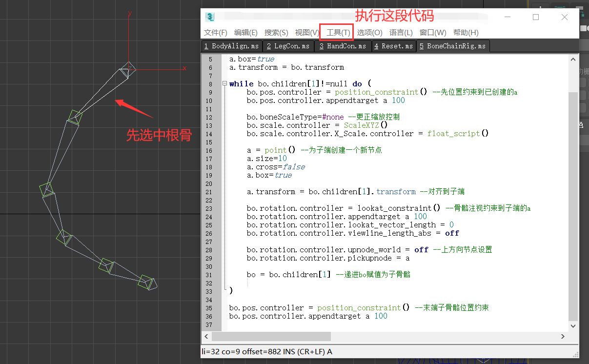Click 'a.box=true' on line 5
Image resolution: width=589 pixels, height=364 pixels.
[252, 59]
